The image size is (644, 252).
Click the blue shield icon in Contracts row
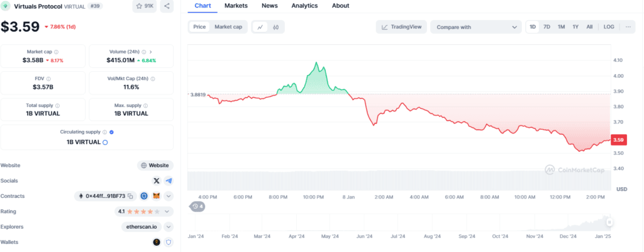point(144,196)
